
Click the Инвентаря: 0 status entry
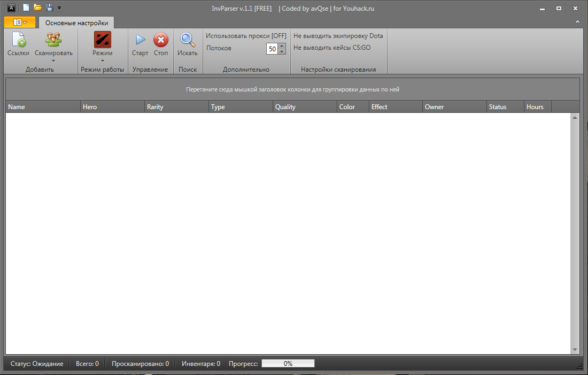200,363
